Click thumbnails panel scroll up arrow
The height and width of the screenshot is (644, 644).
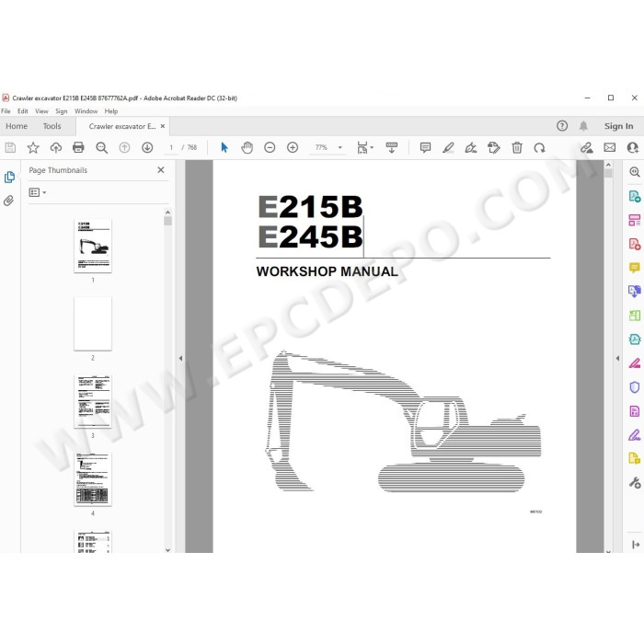[x=167, y=212]
